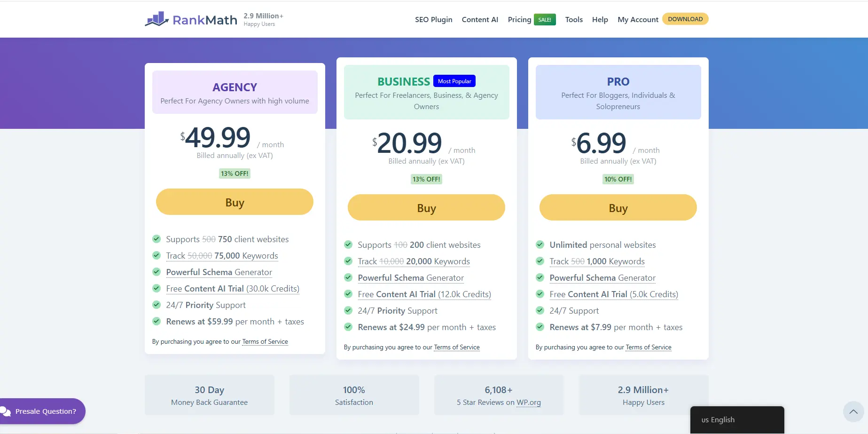Open the Content AI menu
Viewport: 868px width, 434px height.
point(480,20)
